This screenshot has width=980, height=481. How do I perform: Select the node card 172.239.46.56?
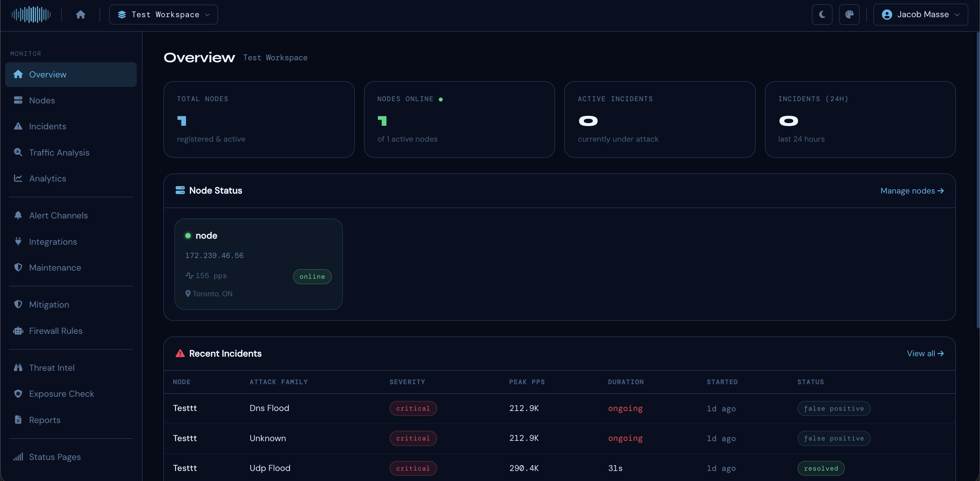258,264
